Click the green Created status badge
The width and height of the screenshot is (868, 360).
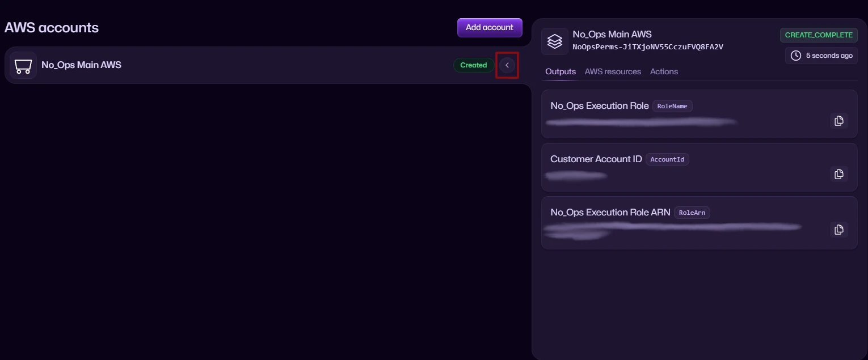(473, 65)
